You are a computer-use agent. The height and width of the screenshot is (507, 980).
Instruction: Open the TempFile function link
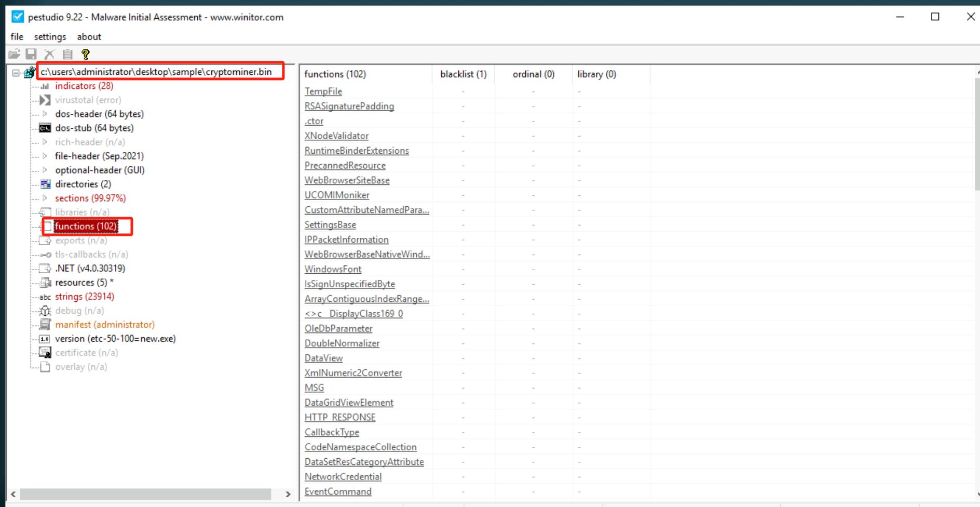[323, 91]
